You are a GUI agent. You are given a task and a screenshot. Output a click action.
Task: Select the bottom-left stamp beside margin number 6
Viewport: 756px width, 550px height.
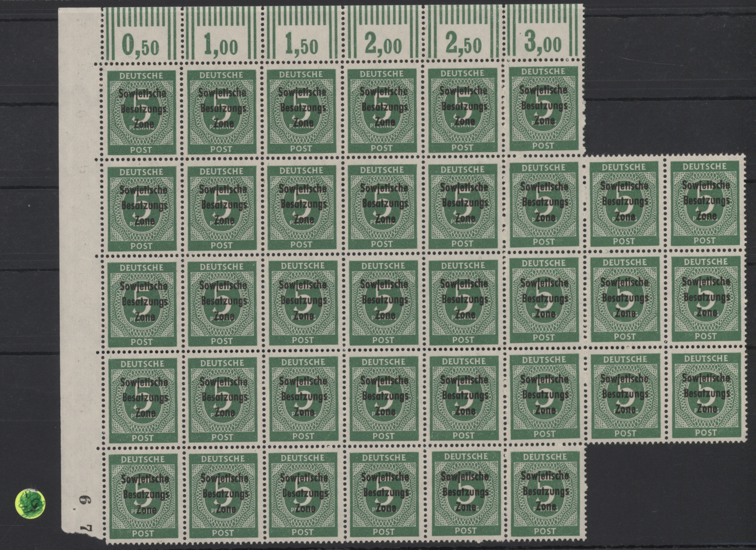143,496
